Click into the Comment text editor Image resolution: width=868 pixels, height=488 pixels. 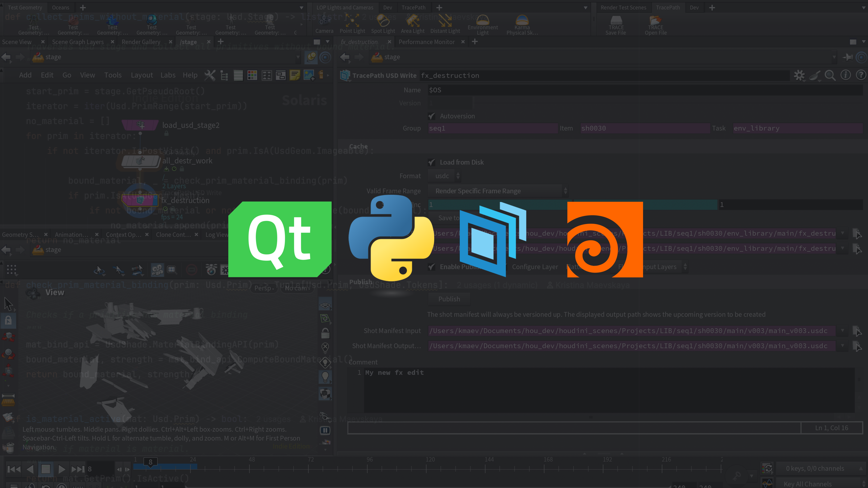[609, 391]
